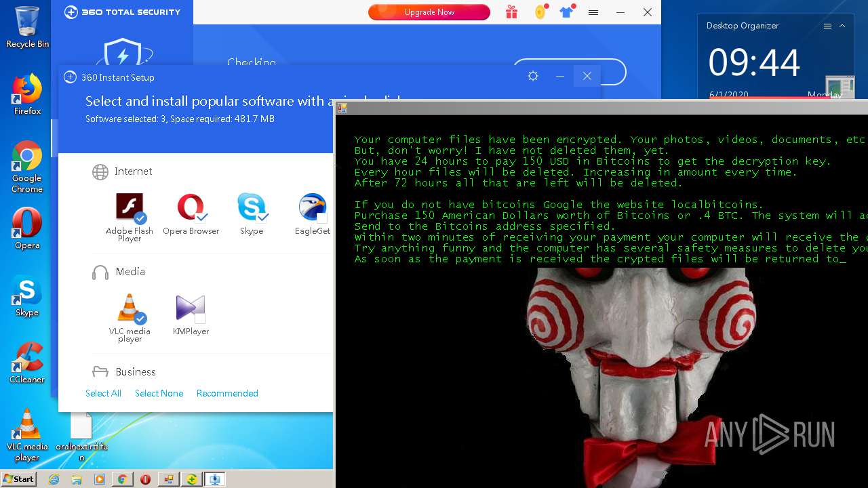
Task: Select the KMPlayer icon
Action: (190, 307)
